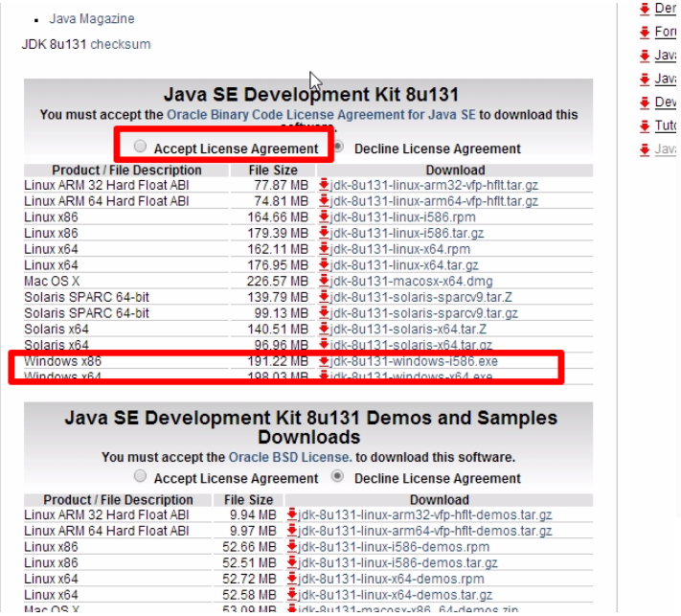Download jdk-8u131-macosx-x64.dmg
Screen dimensions: 681x616
tap(411, 282)
